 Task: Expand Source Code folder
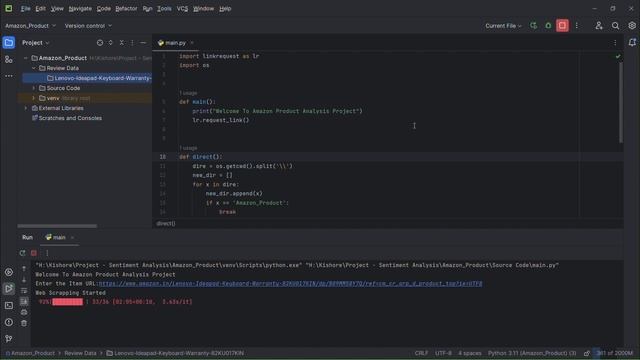click(x=34, y=88)
